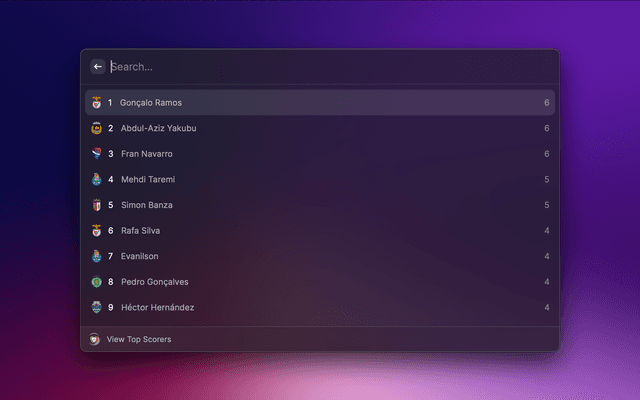The image size is (640, 400).
Task: Click Mehdi Taremi's club badge icon
Action: coord(96,180)
